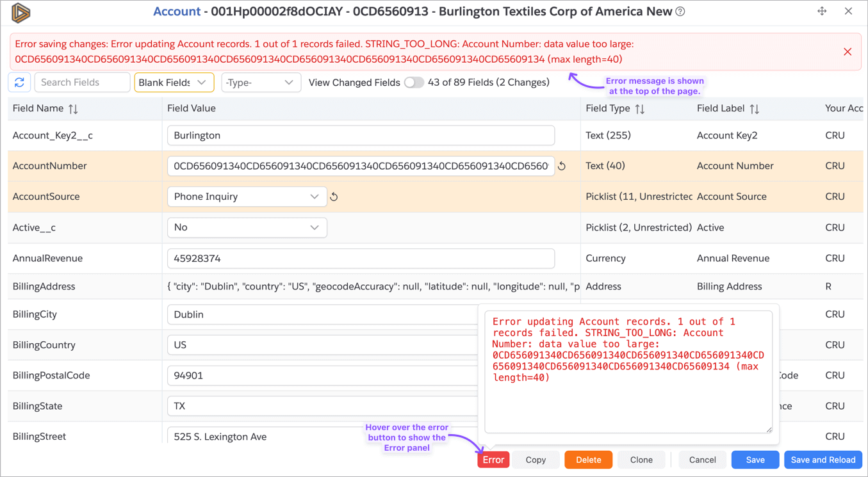Open the -Type- filter dropdown
This screenshot has height=477, width=868.
[x=260, y=83]
